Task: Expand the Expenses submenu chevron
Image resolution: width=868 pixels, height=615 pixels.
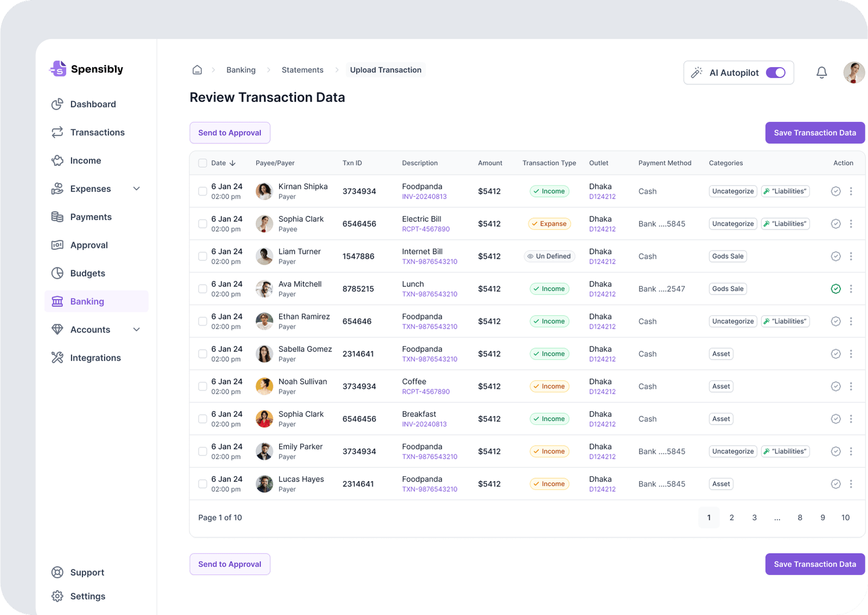Action: pyautogui.click(x=137, y=189)
